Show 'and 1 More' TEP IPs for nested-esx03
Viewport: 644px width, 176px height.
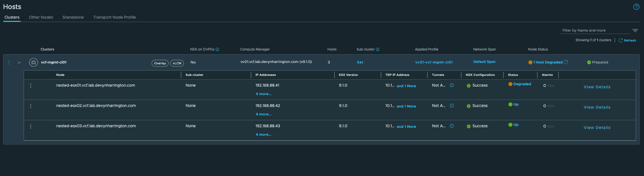[x=406, y=127]
